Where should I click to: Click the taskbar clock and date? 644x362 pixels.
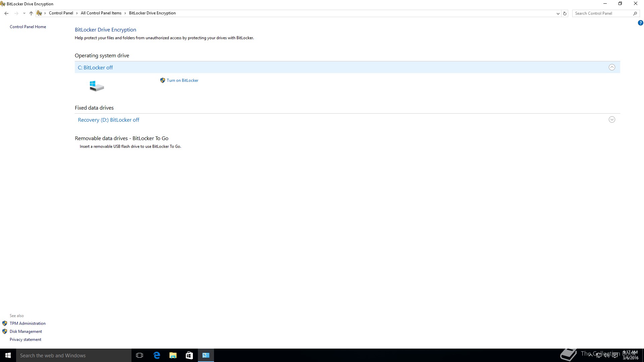630,355
